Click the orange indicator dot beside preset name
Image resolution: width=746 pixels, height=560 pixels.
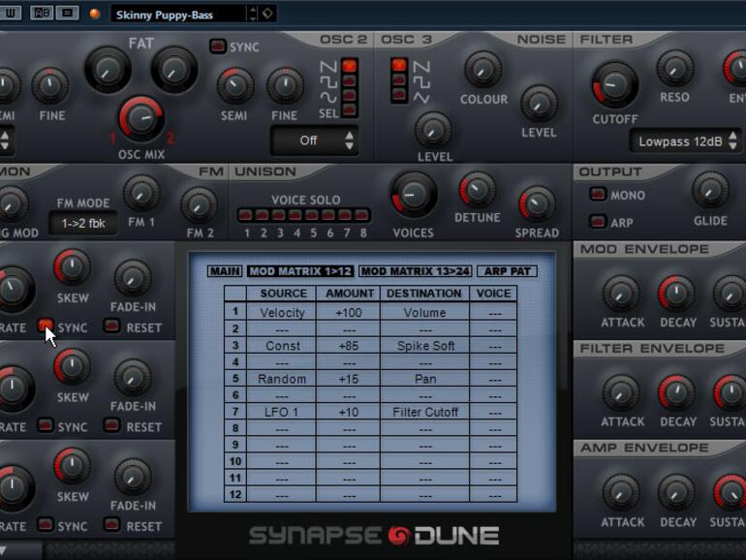click(95, 14)
